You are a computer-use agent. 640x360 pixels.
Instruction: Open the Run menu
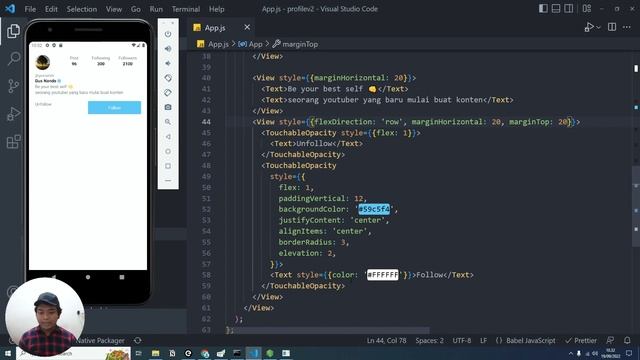pos(156,9)
